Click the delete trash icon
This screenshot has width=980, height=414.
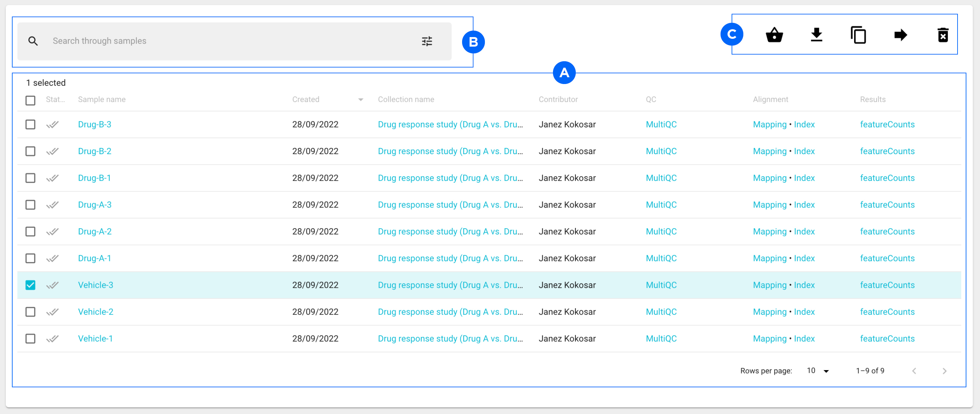pyautogui.click(x=943, y=35)
